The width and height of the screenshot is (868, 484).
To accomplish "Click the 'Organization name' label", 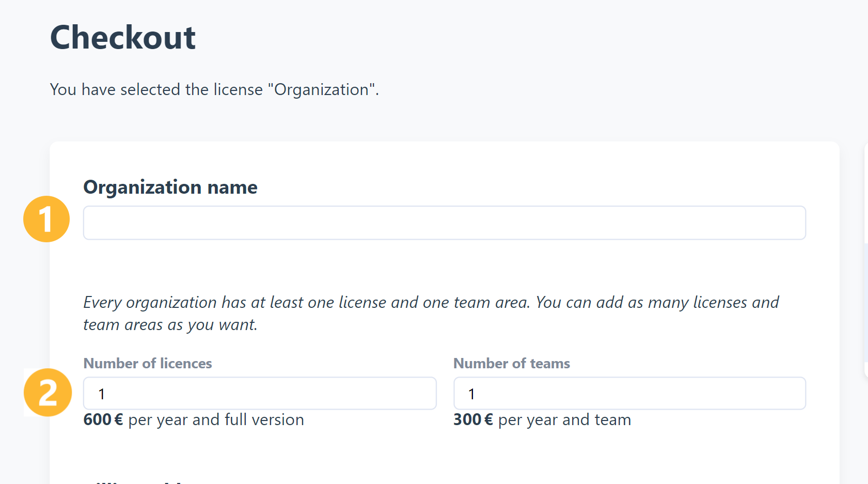I will tap(170, 187).
